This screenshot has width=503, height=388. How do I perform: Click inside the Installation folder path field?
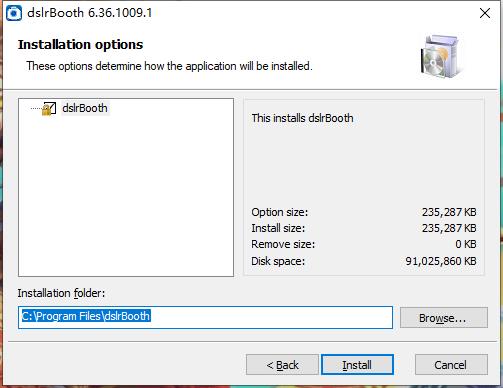[x=205, y=317]
